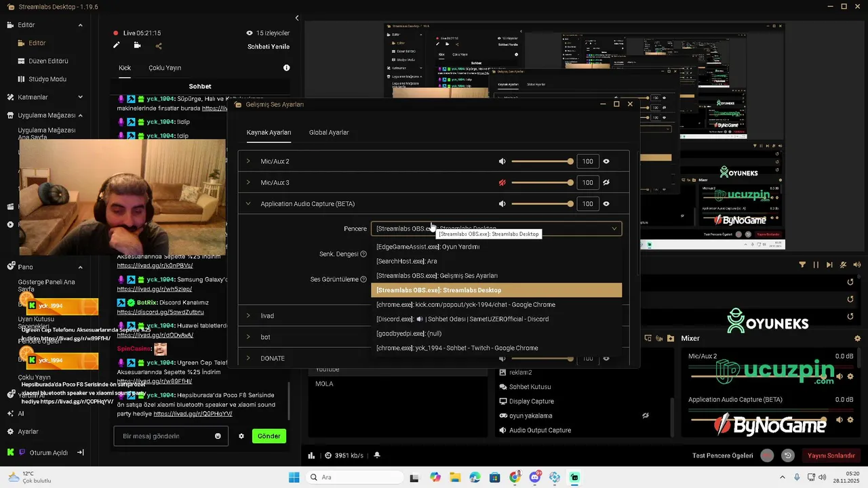Viewport: 868px width, 488px height.
Task: Toggle visibility eye for Mic/Aux 2
Action: click(606, 161)
